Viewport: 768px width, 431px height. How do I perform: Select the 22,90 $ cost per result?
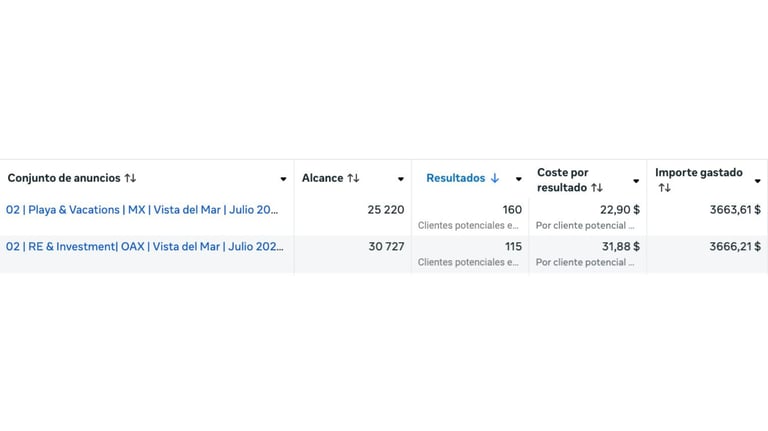click(x=620, y=210)
